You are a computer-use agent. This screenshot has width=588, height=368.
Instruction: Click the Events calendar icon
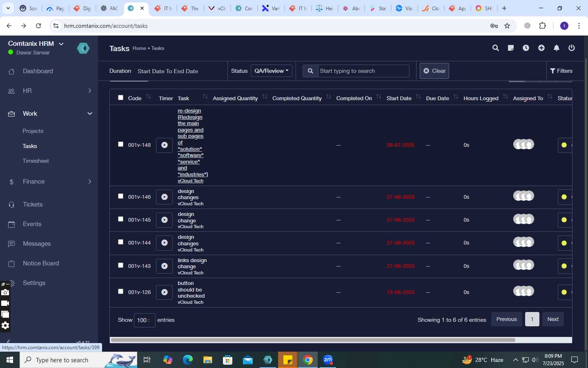11,224
